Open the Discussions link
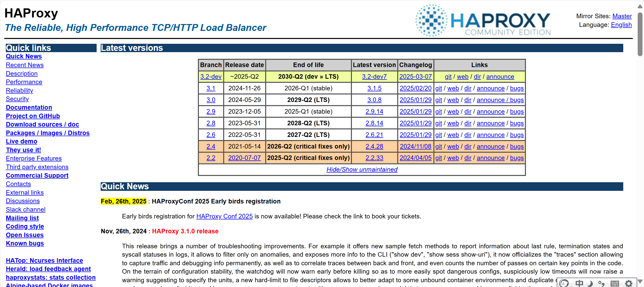Screen dimensions: 644x287 point(23,201)
